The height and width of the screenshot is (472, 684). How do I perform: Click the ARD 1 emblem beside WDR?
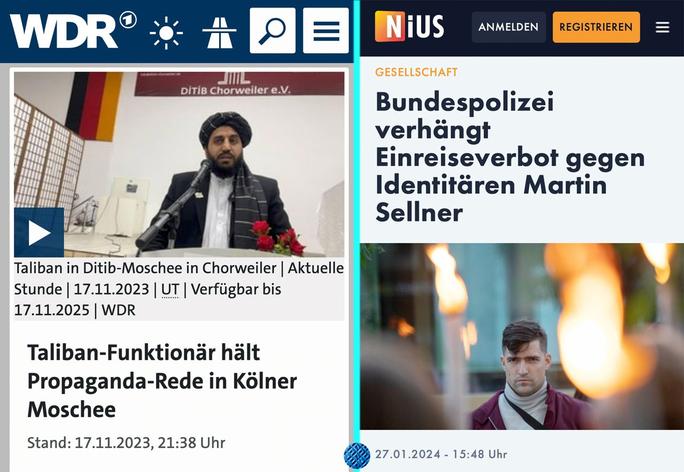(128, 20)
